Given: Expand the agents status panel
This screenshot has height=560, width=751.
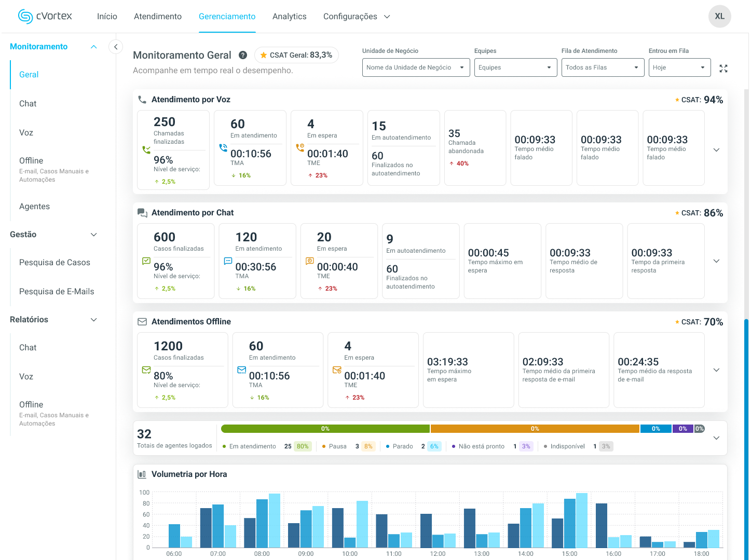Looking at the screenshot, I should pos(716,438).
